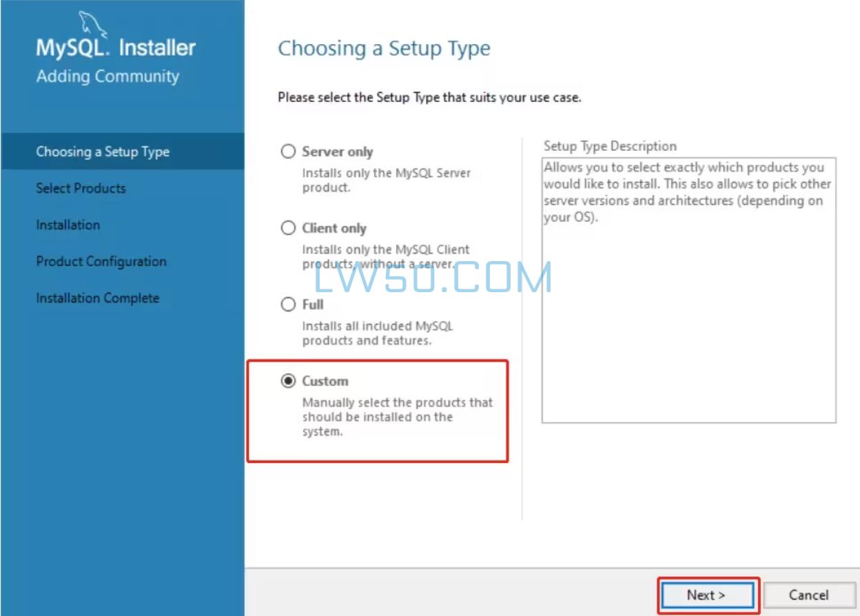Click the Choosing a Setup Type heading
This screenshot has height=616, width=860.
[x=384, y=49]
